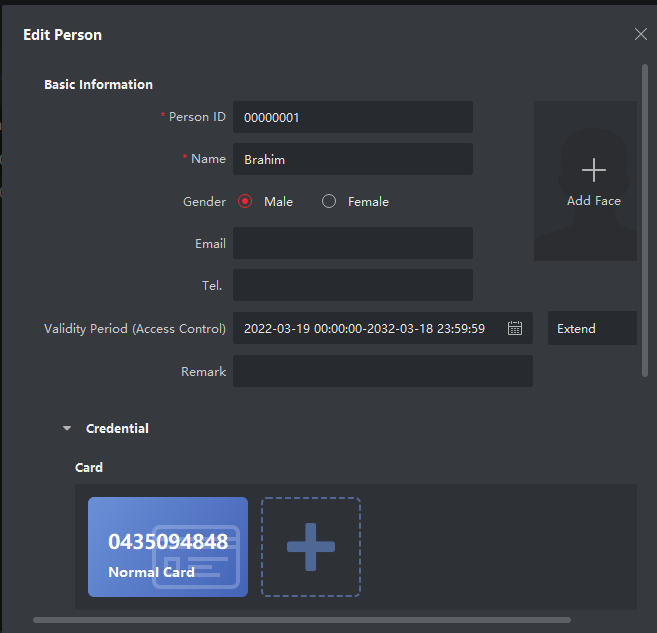Click the Card section label
Screen dimensions: 657x633
pyautogui.click(x=89, y=467)
